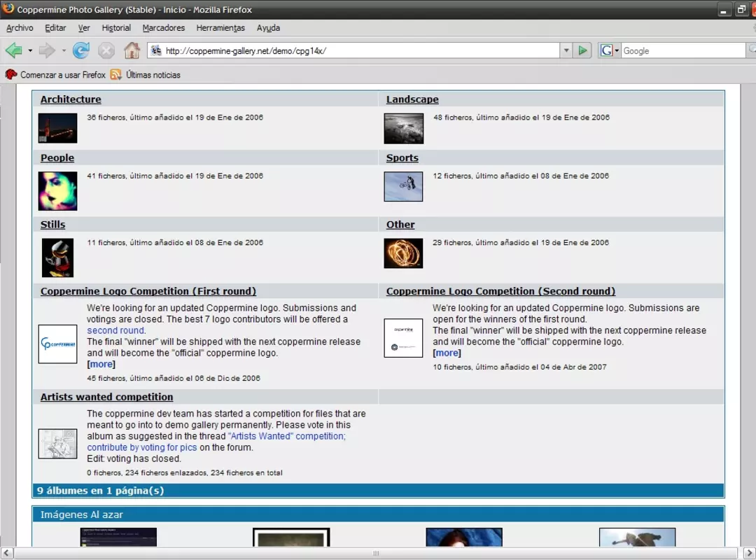Click the Comenzar a usar Firefox bookmark icon
This screenshot has height=560, width=756.
coord(11,75)
